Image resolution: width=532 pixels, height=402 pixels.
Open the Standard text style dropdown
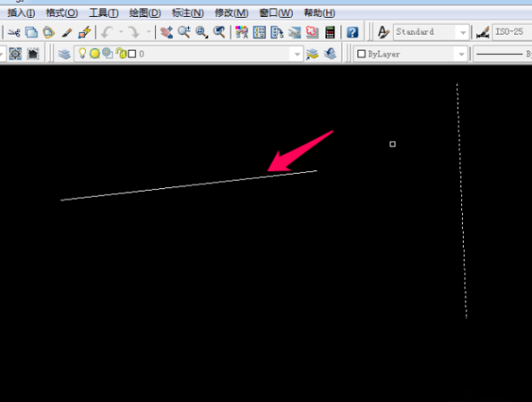pos(463,33)
